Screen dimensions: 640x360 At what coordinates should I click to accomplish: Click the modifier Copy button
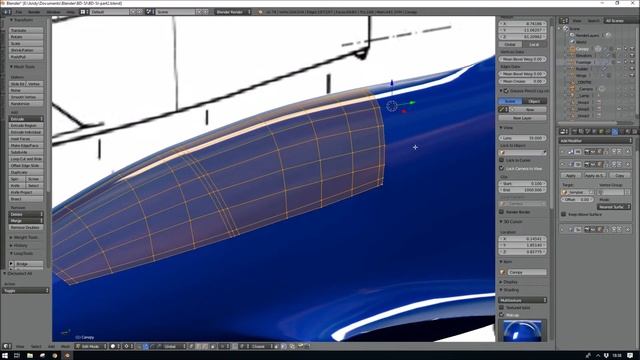pos(619,175)
